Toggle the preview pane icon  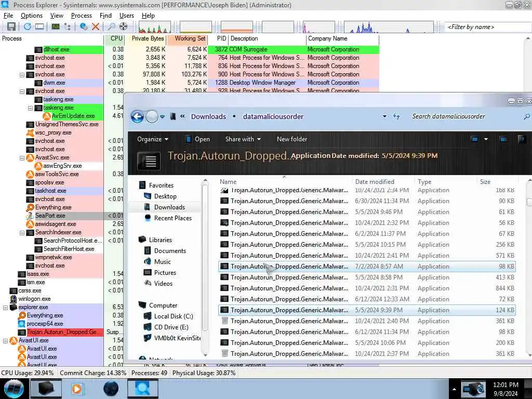503,139
